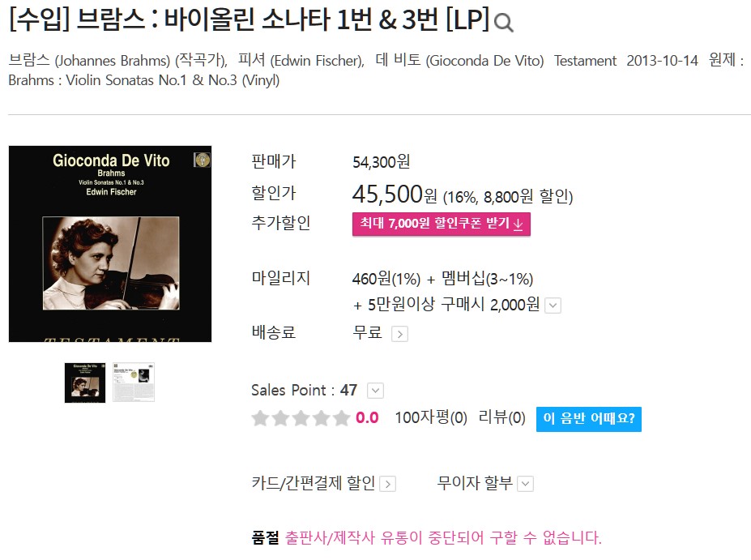This screenshot has height=560, width=751.
Task: Expand the mileage details dropdown arrow
Action: coord(553,306)
